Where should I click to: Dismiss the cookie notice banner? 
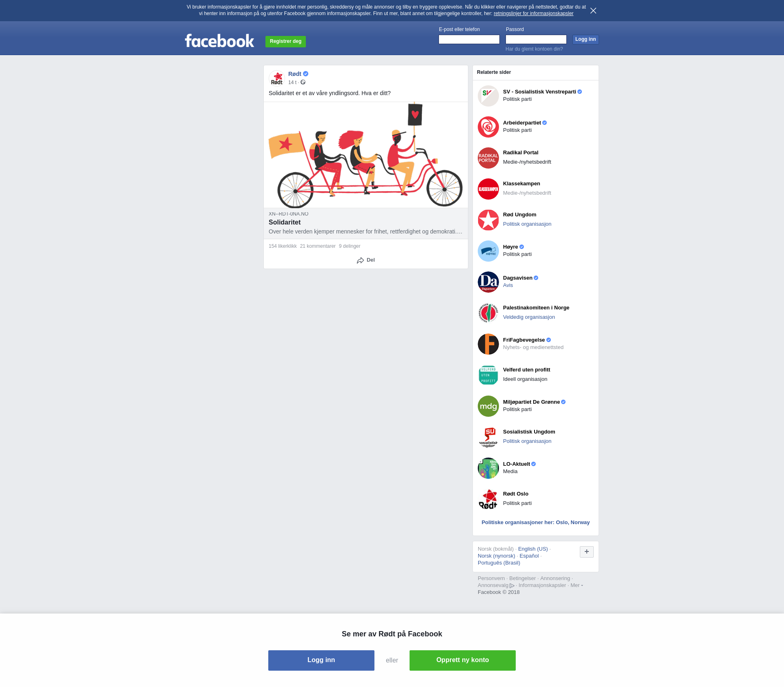point(593,11)
